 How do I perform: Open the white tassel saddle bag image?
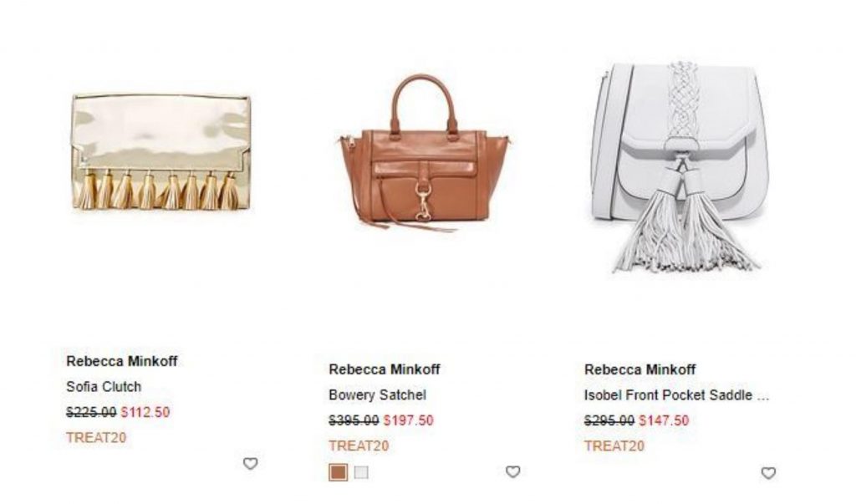click(x=680, y=166)
